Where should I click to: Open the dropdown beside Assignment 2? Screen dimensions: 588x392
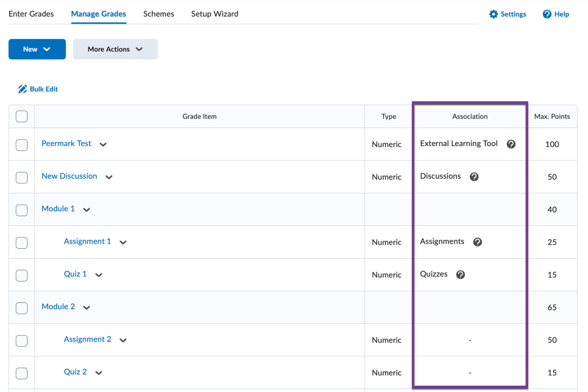coord(123,340)
